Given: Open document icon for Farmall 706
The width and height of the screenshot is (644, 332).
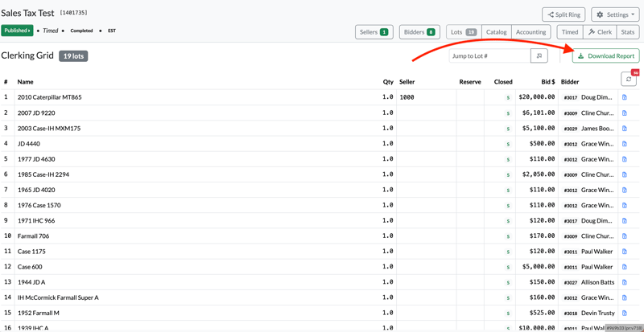Looking at the screenshot, I should click(x=625, y=236).
